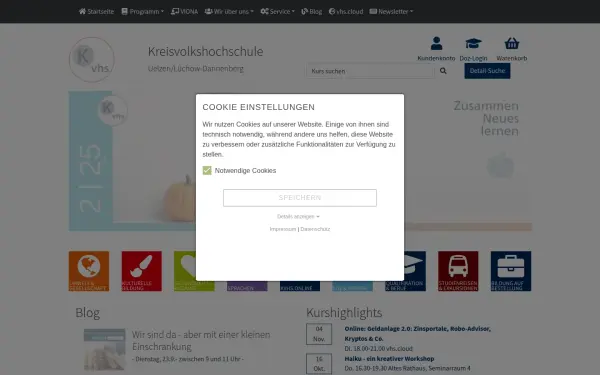Click the Kurshighlights heading

click(x=344, y=313)
